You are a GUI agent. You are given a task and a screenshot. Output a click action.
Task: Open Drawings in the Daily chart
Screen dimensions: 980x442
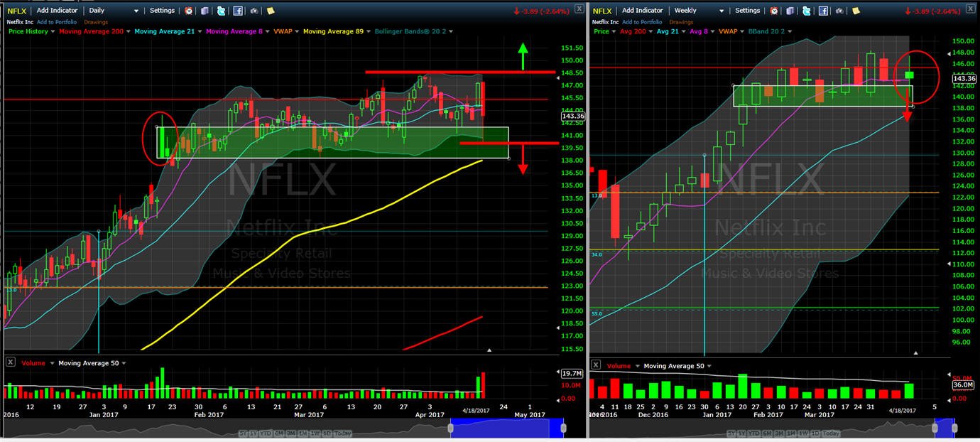[x=96, y=22]
